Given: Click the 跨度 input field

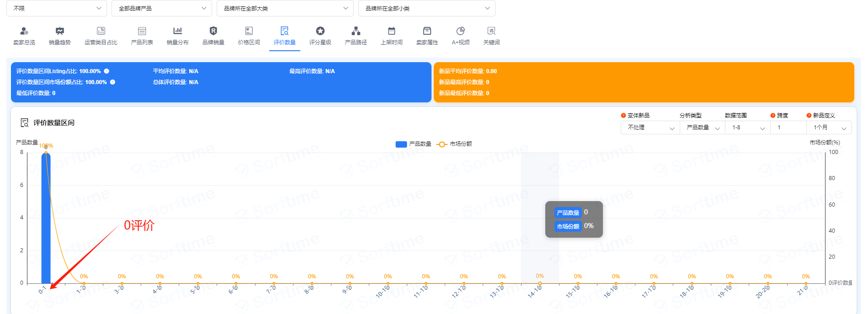Looking at the screenshot, I should [x=788, y=128].
